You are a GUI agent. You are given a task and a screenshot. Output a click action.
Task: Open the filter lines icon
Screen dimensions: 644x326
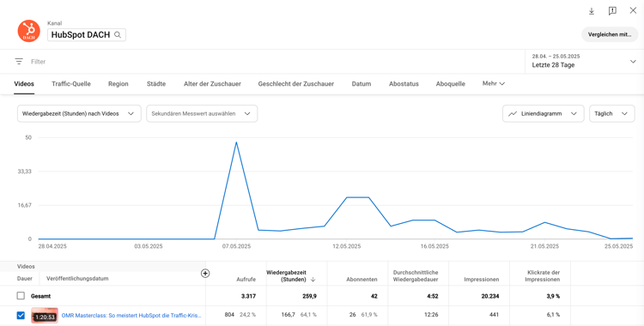tap(19, 62)
